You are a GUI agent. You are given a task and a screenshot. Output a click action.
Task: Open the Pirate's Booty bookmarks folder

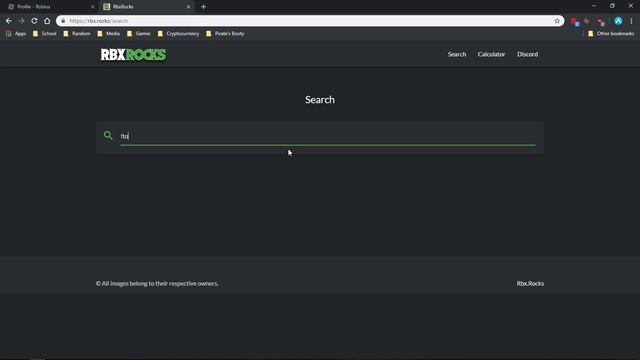225,33
